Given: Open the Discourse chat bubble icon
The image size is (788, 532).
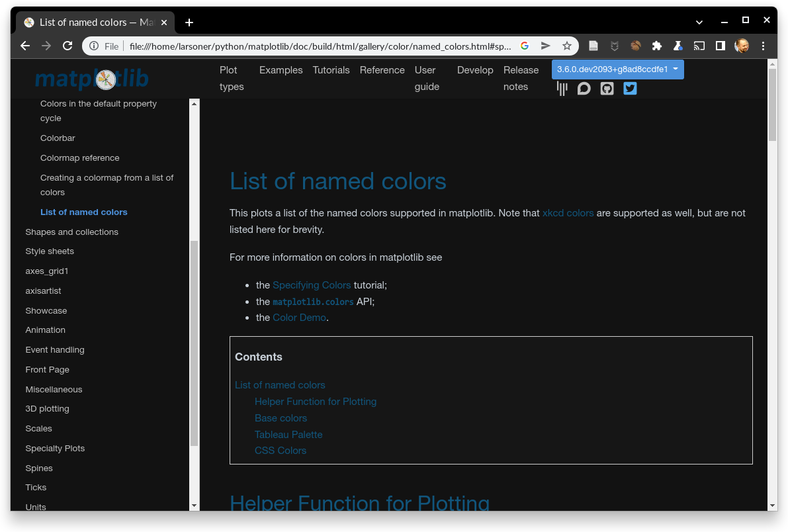Looking at the screenshot, I should (x=584, y=89).
